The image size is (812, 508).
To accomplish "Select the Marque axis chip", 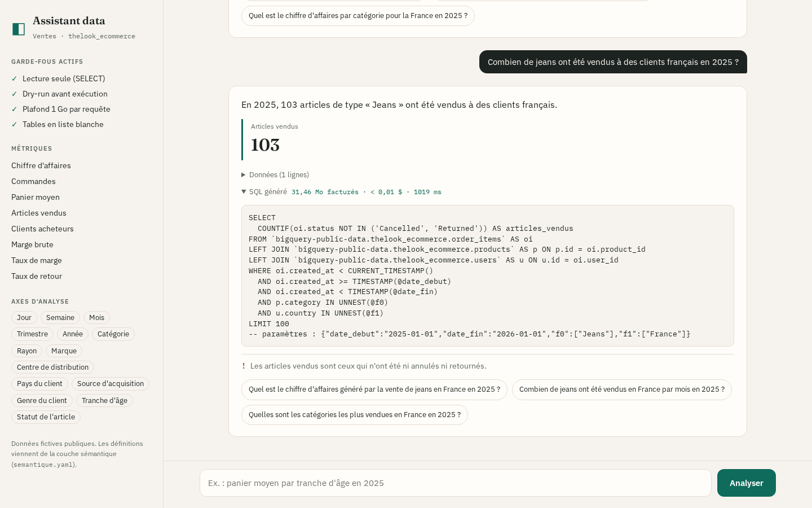I will (64, 351).
